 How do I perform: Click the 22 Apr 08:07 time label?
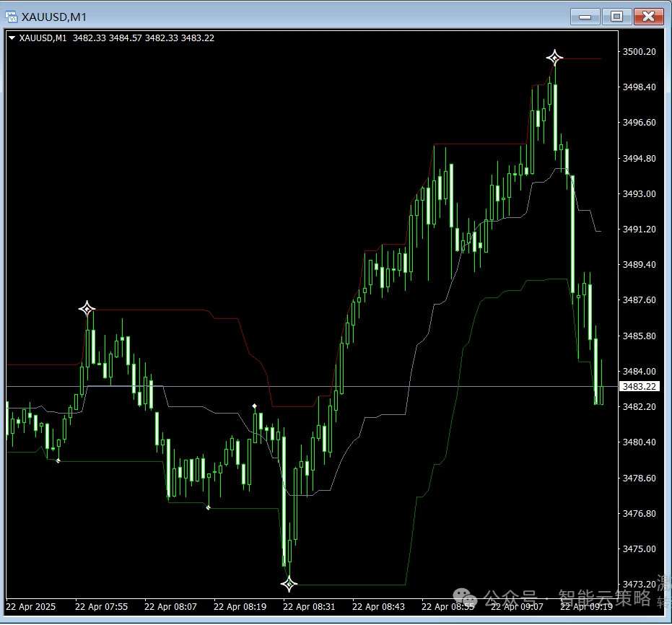click(x=170, y=606)
